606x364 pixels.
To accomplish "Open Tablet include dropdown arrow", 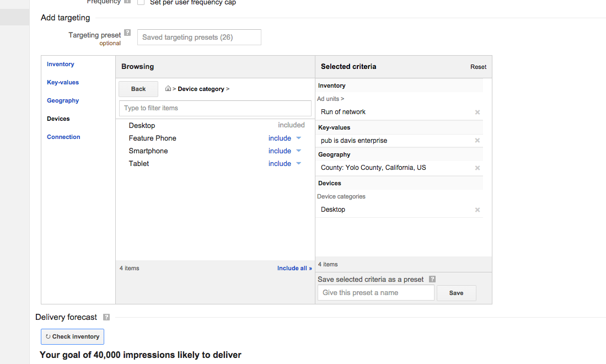I will tap(299, 164).
